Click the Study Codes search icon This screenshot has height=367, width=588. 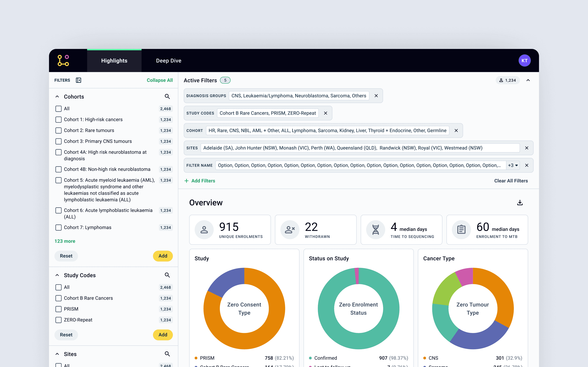click(x=167, y=275)
